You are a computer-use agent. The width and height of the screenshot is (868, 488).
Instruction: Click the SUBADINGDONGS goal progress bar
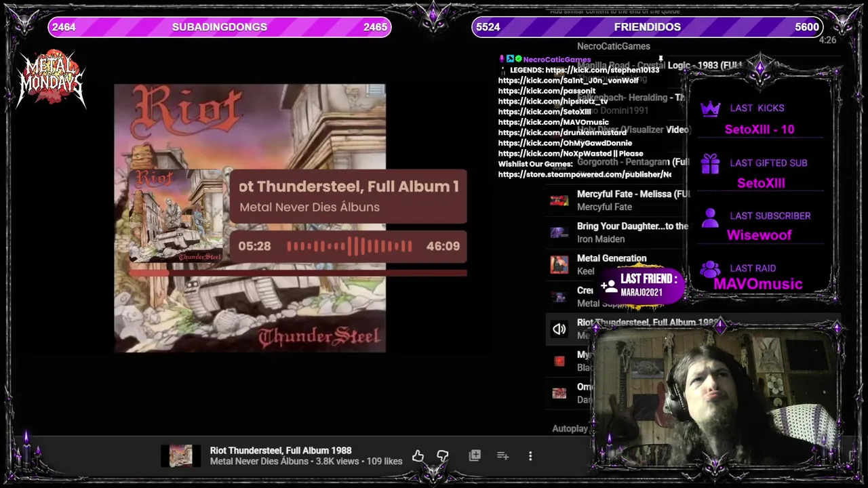220,27
